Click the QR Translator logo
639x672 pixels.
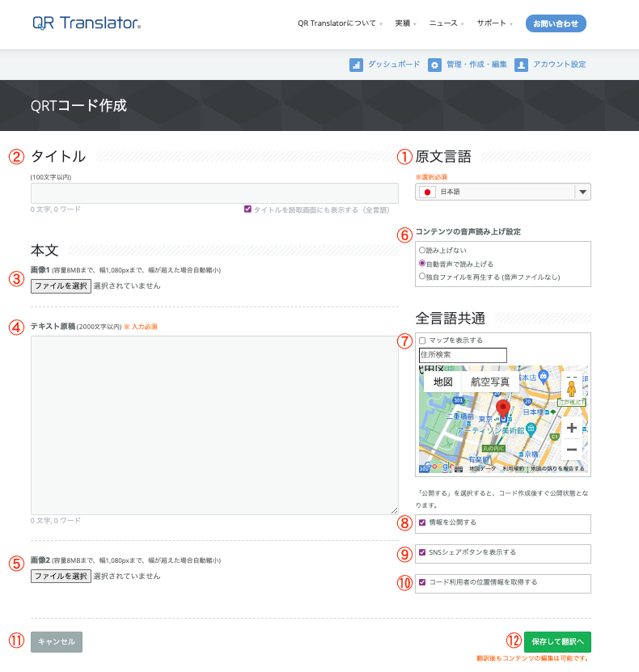(87, 23)
